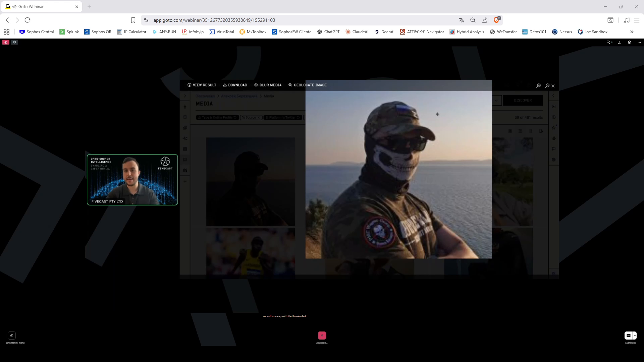Click the translate page icon
This screenshot has width=644, height=362.
tap(462, 20)
